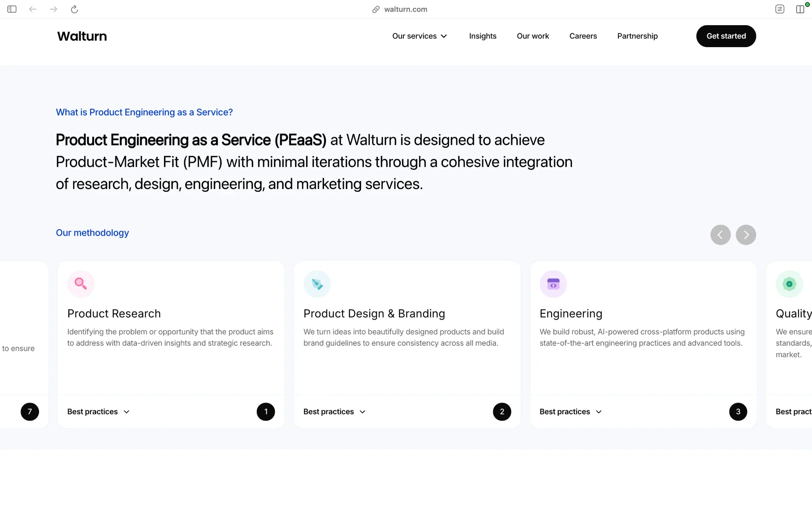Click the 'We build robust, AI-powered' description
The image size is (812, 508).
click(642, 337)
